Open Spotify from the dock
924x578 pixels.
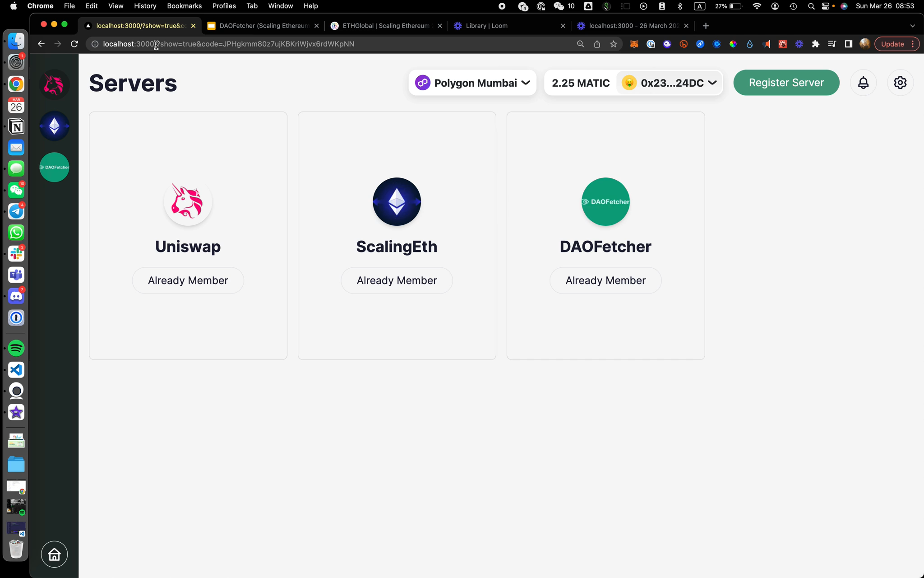(16, 348)
